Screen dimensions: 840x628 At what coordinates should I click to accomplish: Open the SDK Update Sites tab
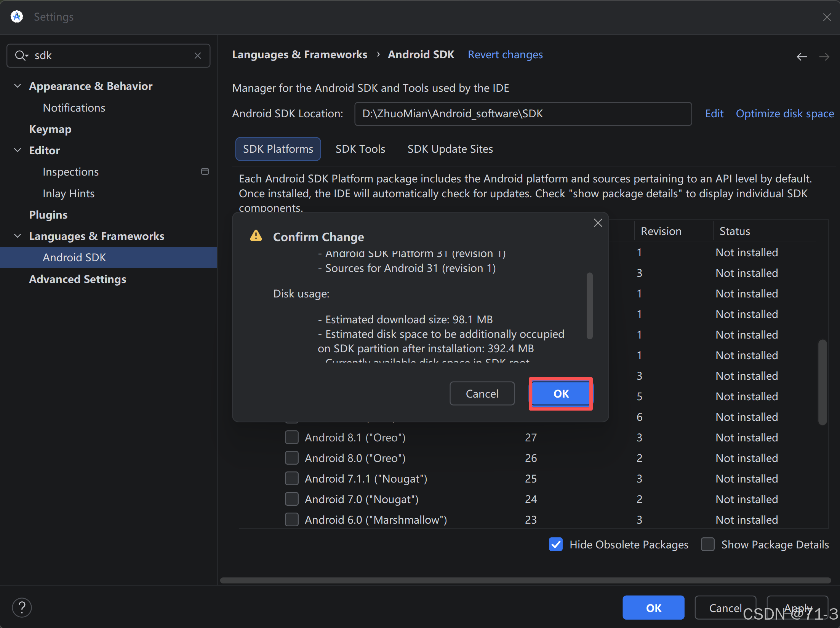450,149
